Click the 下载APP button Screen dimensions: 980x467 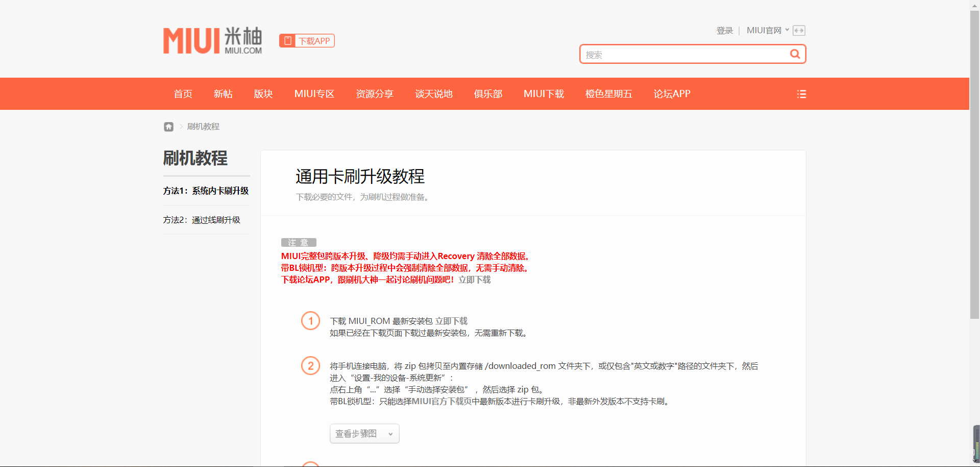(307, 41)
